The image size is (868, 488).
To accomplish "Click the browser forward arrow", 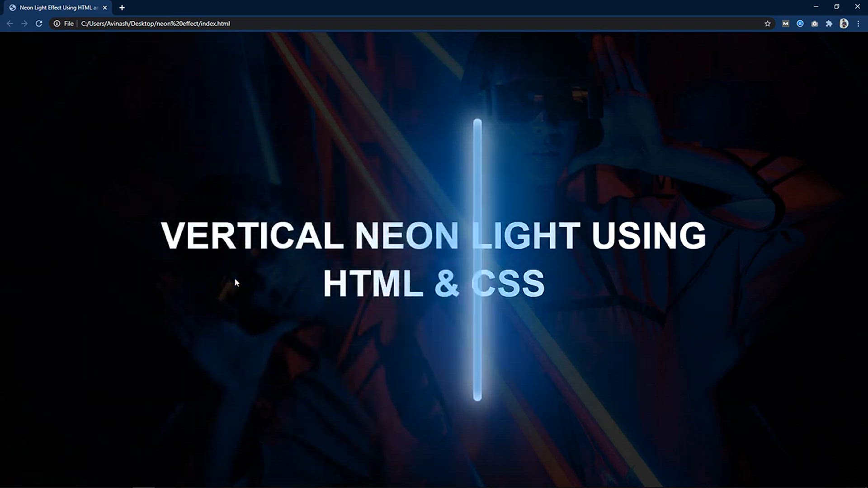I will (x=24, y=23).
